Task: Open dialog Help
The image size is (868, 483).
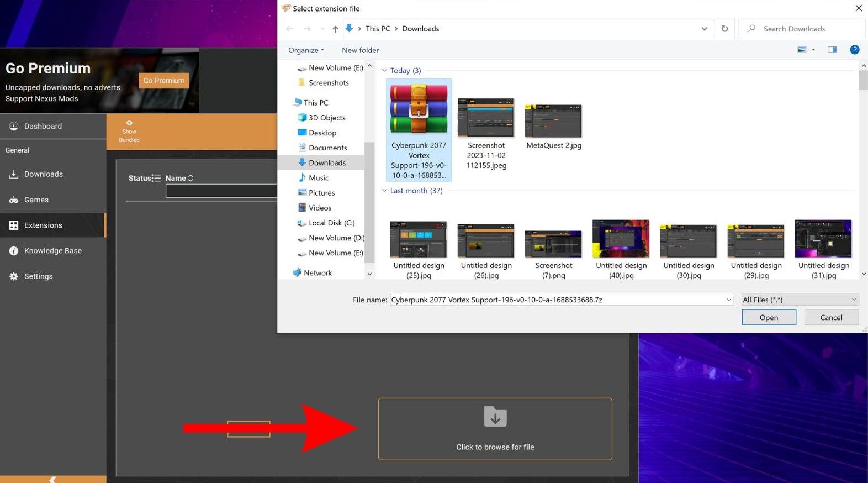Action: pos(854,50)
